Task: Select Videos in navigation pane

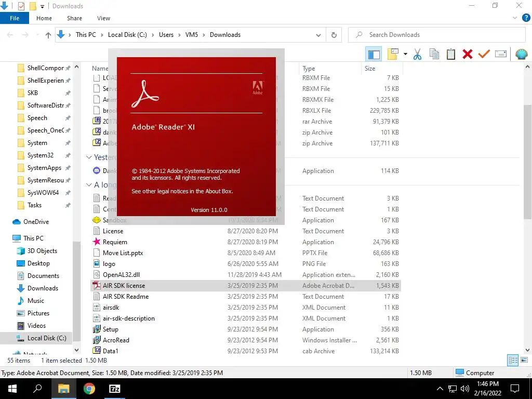Action: 36,325
